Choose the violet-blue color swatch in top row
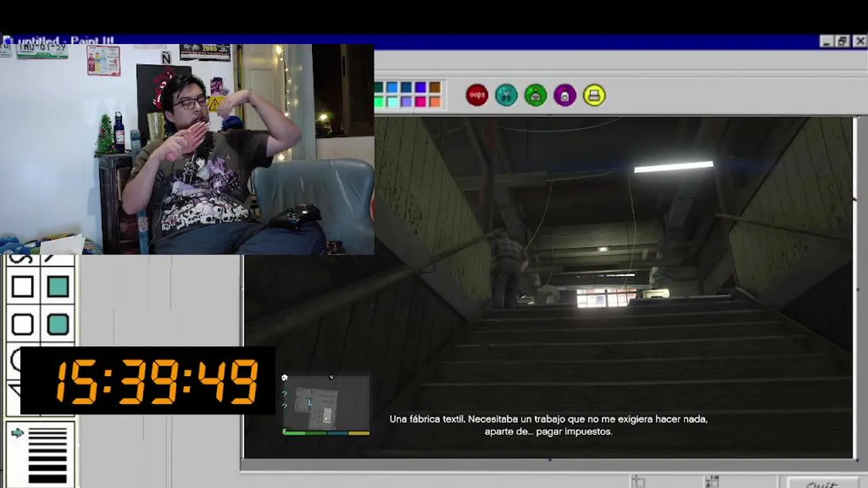The image size is (868, 488). point(420,87)
